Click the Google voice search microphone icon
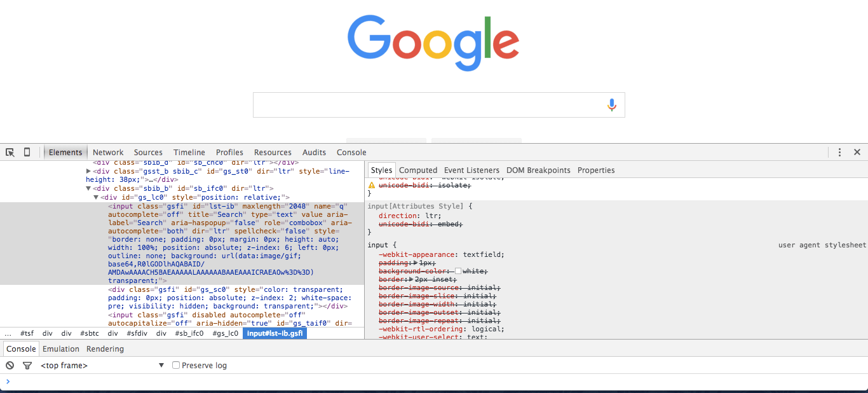The image size is (868, 393). coord(611,105)
